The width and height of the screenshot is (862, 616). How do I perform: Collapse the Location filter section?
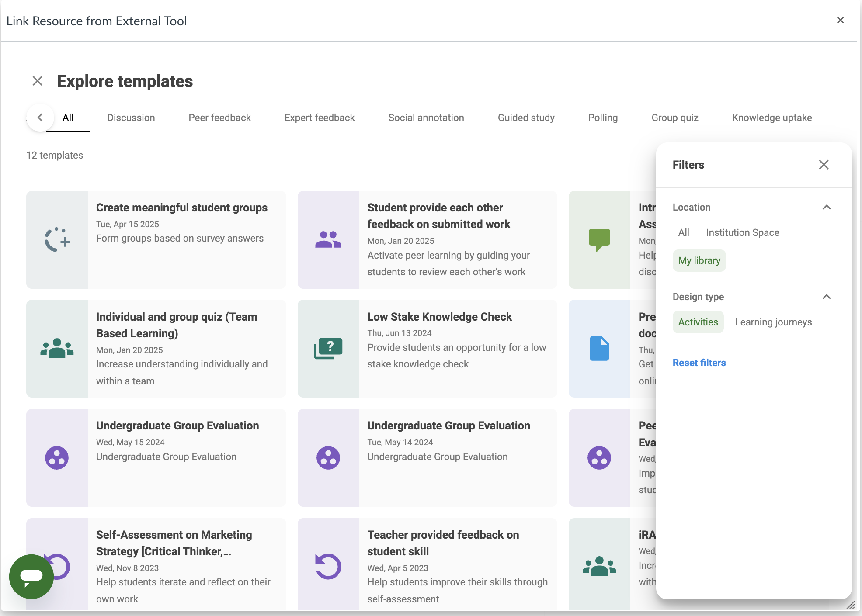826,207
